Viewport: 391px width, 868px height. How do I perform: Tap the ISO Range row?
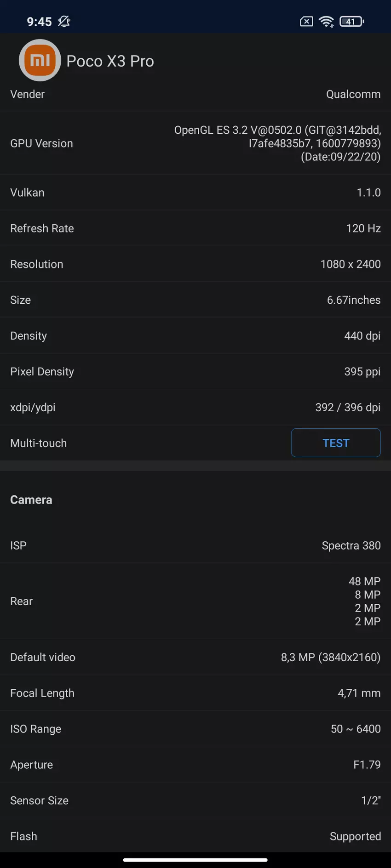[195, 729]
